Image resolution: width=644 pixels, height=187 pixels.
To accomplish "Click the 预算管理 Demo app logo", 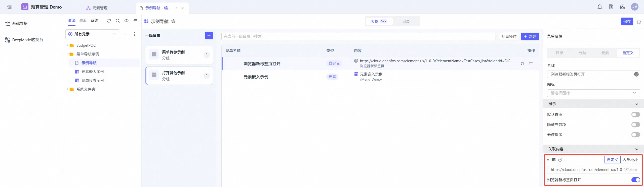I will pyautogui.click(x=25, y=7).
